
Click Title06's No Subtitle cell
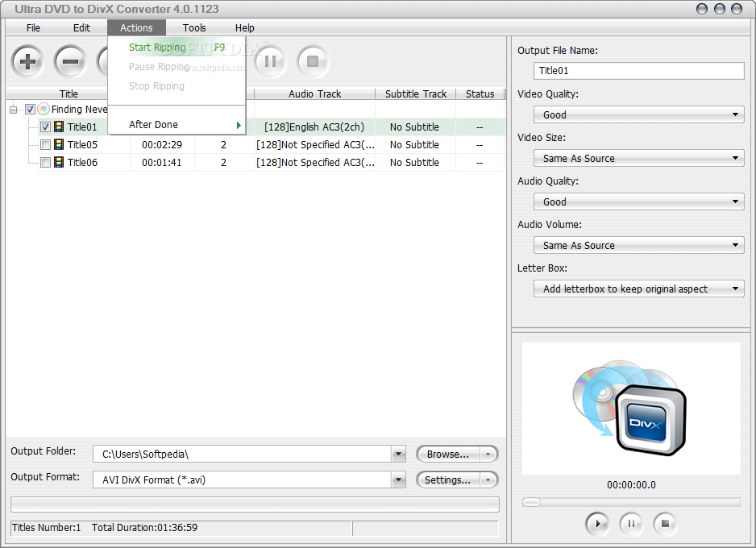414,163
